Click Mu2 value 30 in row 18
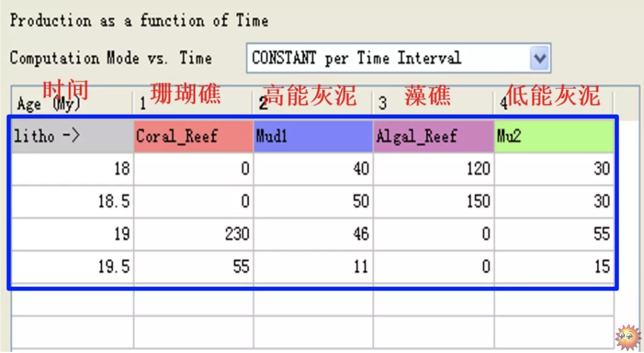This screenshot has width=644, height=353. (x=554, y=169)
